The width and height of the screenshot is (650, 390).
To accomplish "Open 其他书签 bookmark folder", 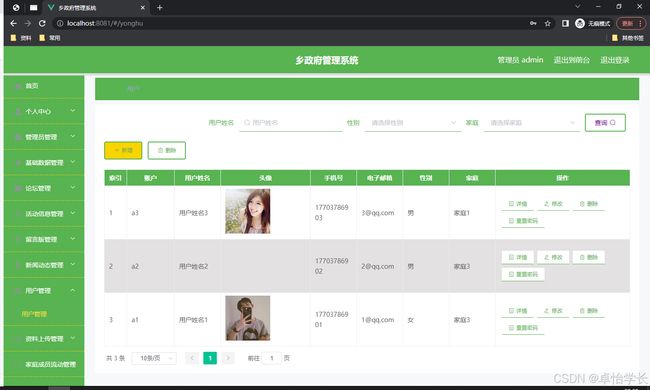I will [x=628, y=38].
